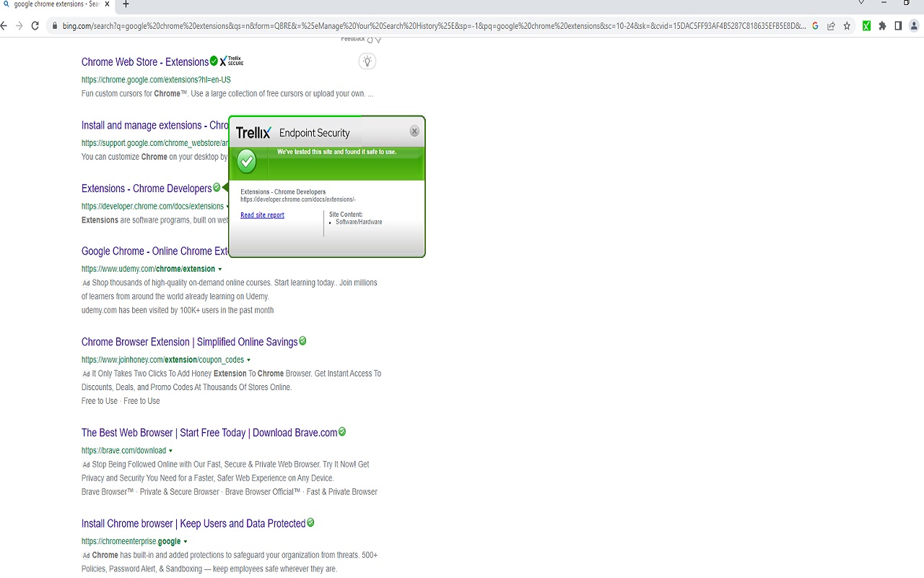Dismiss the Trellix Endpoint Security popup
924x578 pixels.
coord(414,131)
